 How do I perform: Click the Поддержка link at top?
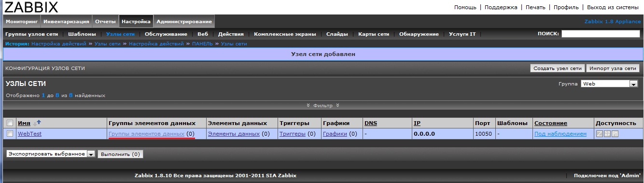[501, 7]
